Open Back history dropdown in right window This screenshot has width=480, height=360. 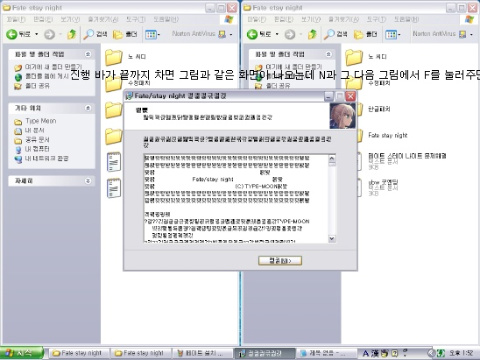click(277, 34)
